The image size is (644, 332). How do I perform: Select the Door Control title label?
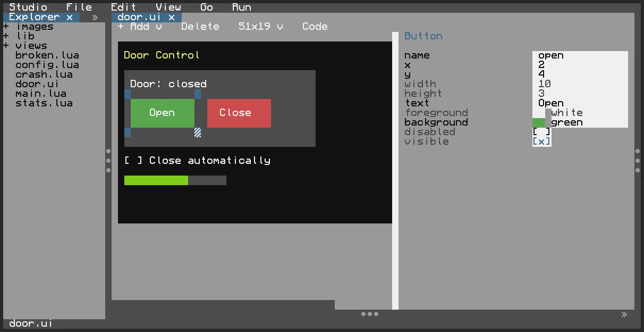click(162, 55)
